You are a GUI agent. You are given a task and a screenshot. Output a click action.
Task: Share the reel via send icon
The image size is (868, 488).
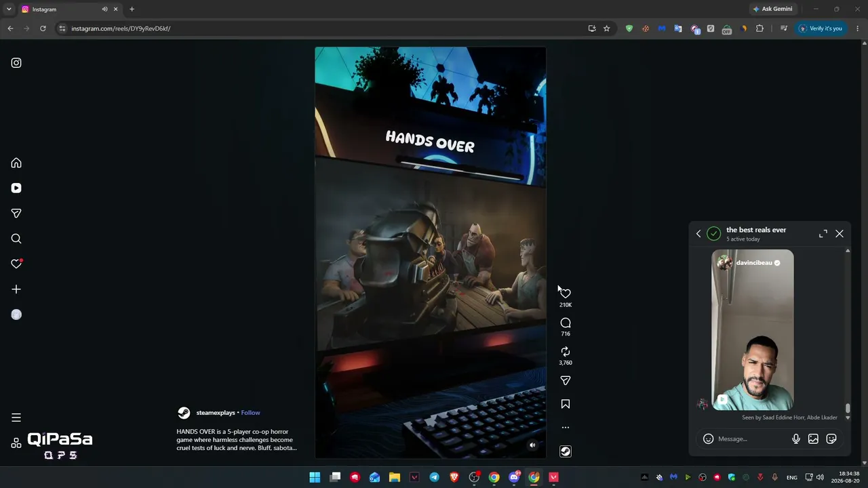tap(566, 381)
